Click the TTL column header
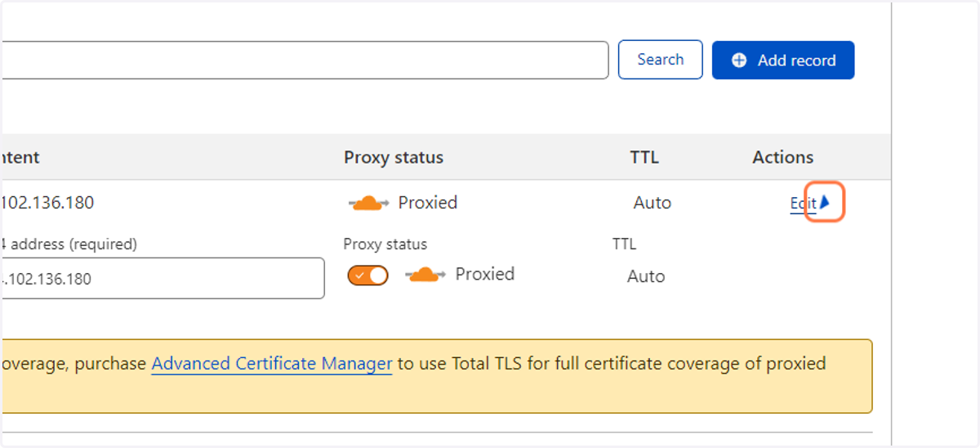This screenshot has height=448, width=980. pyautogui.click(x=644, y=158)
